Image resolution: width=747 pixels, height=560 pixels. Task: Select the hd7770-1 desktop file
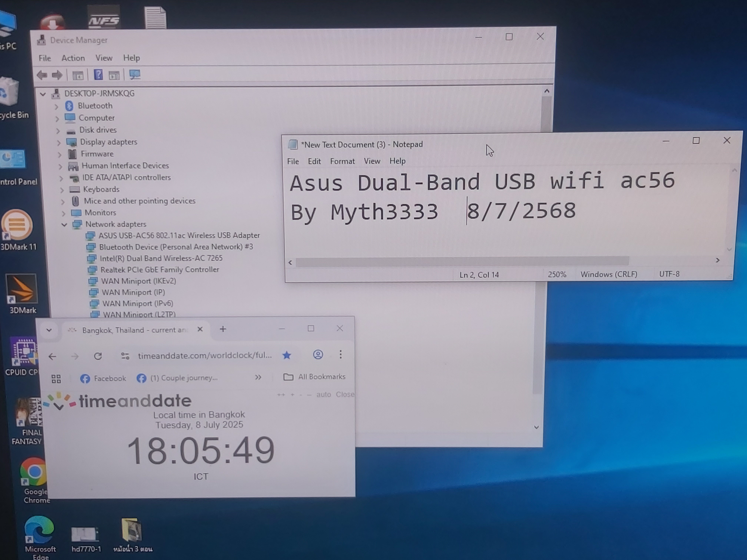(86, 539)
